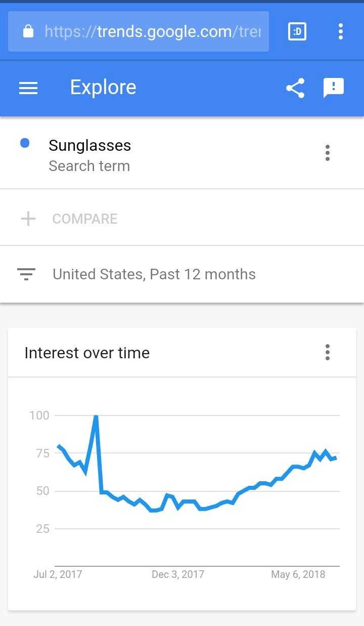
Task: Click the filter icon next to United States
Action: click(x=26, y=274)
